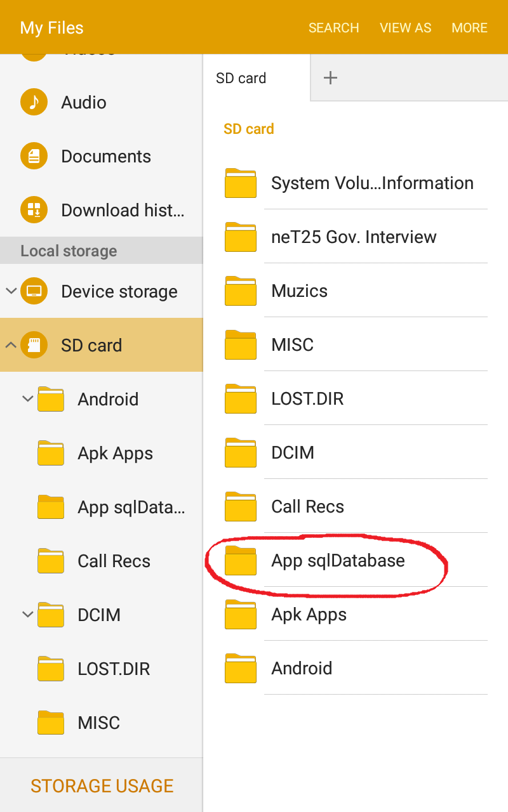The width and height of the screenshot is (508, 812).
Task: Tap the SEARCH button
Action: tap(333, 28)
